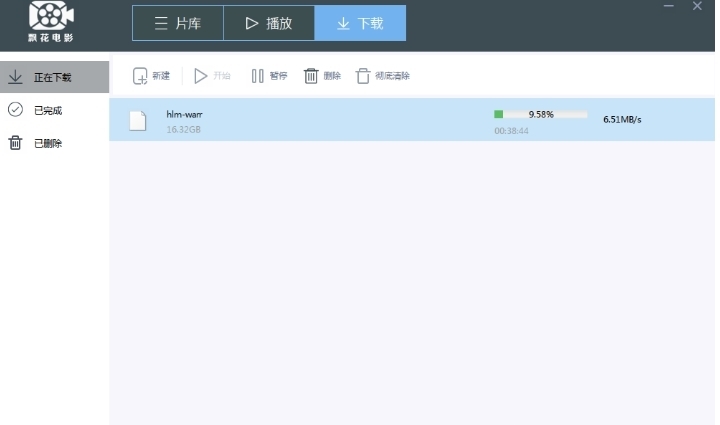The width and height of the screenshot is (720, 425).
Task: Click the checkmark circle icon beside 已完成
Action: click(x=15, y=110)
